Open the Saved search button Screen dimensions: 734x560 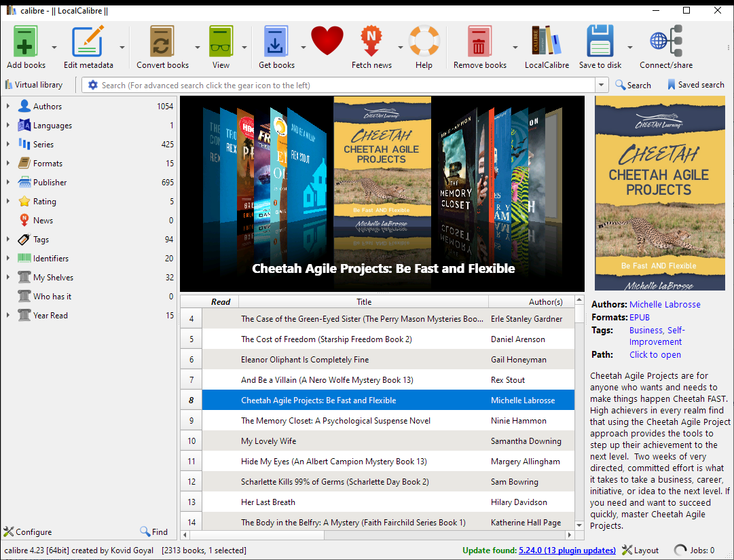695,85
